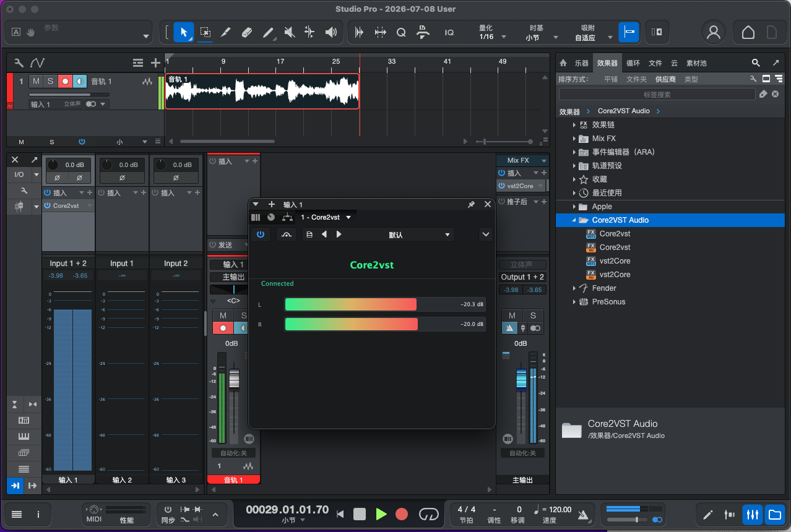Switch to the 素材池 browser tab
The image size is (791, 532).
tap(696, 63)
